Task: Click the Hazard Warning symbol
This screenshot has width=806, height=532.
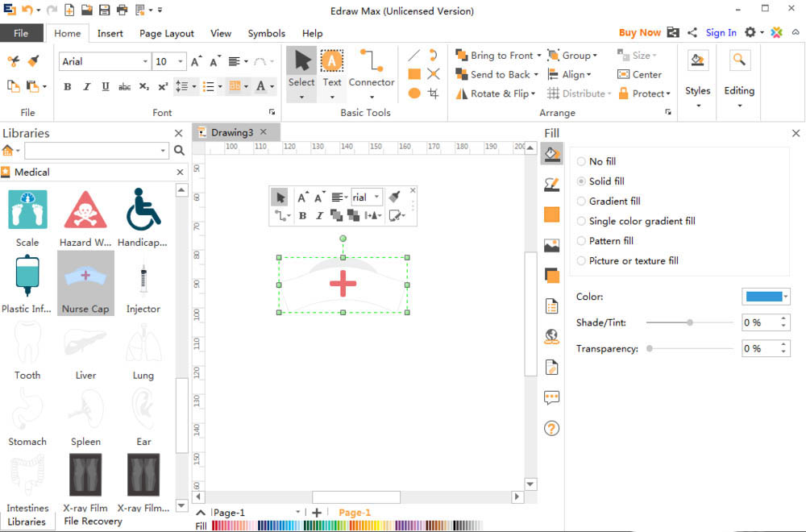Action: [85, 210]
